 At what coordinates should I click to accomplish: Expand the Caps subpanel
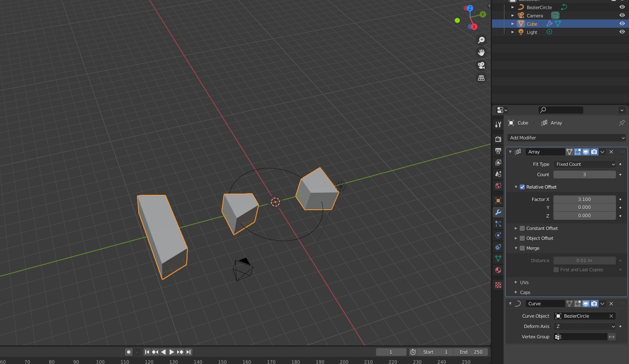tap(516, 292)
